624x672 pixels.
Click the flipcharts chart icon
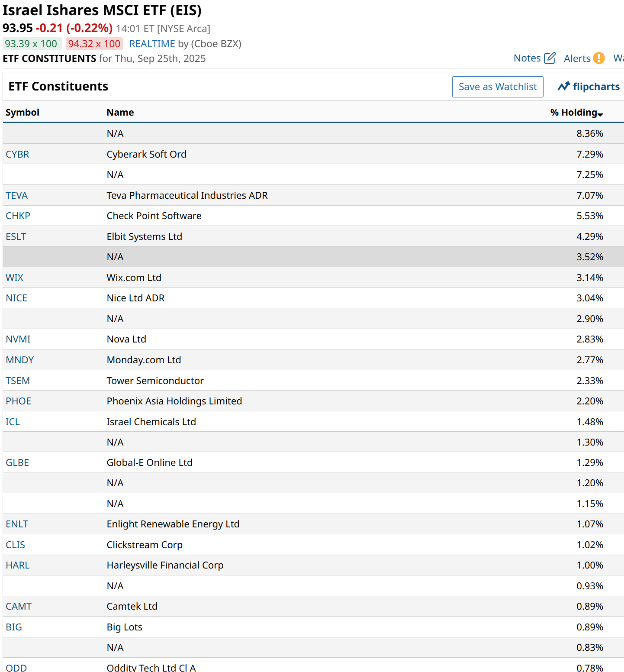[563, 87]
